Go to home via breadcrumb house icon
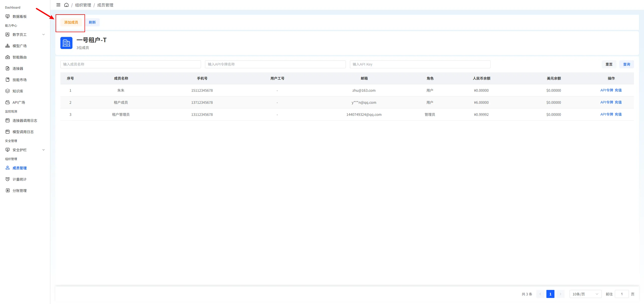This screenshot has width=644, height=304. point(66,5)
